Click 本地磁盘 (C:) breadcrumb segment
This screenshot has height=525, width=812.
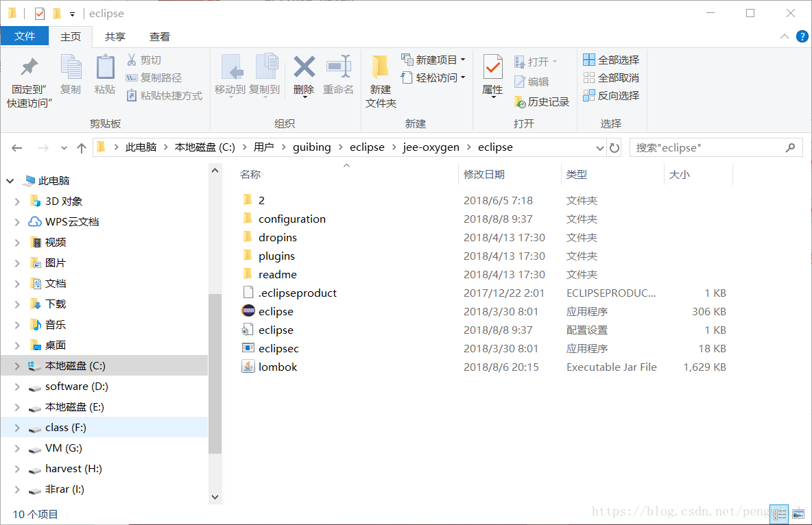tap(204, 147)
